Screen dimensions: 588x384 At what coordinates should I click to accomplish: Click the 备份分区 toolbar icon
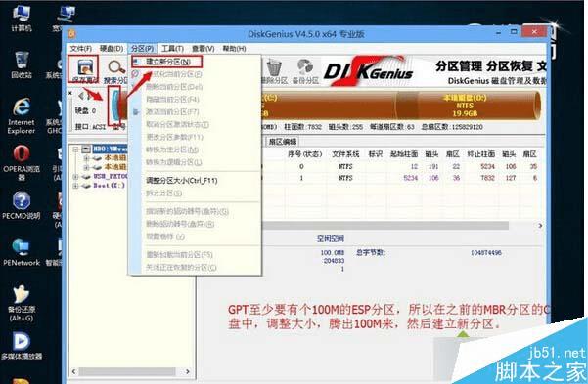305,71
